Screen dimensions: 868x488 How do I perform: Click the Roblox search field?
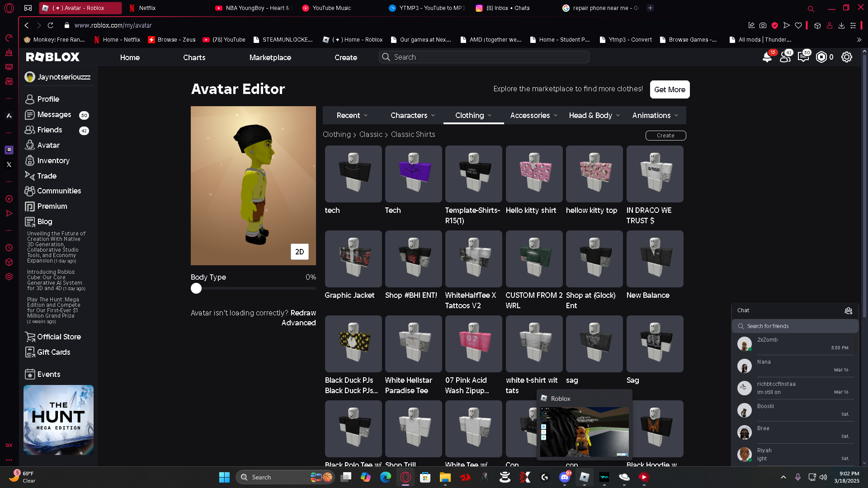[484, 57]
